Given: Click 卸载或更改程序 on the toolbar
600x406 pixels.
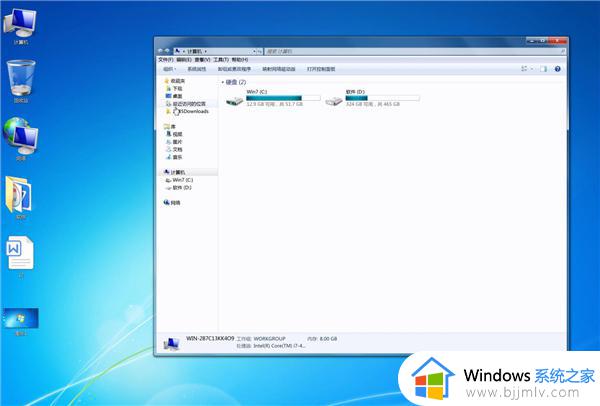Looking at the screenshot, I should tap(234, 69).
